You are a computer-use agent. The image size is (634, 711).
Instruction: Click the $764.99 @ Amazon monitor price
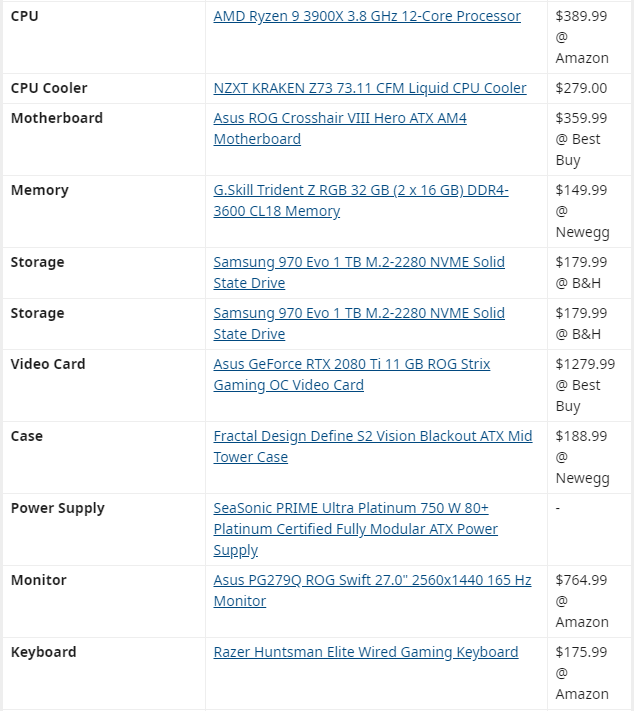click(x=582, y=601)
